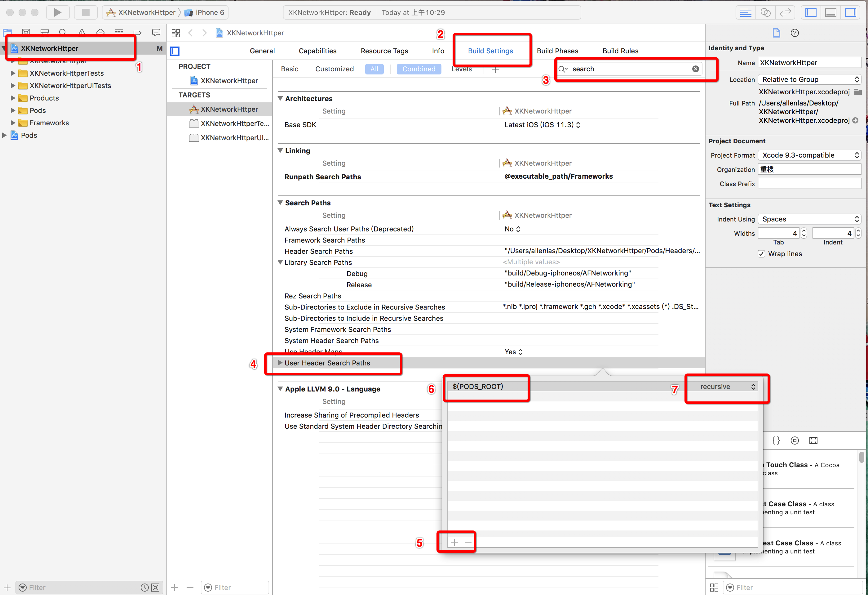Expand User Header Search Paths

pos(280,363)
